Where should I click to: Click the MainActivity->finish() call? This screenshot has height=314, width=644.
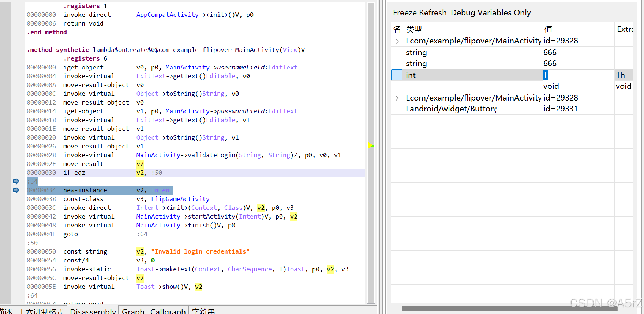pyautogui.click(x=180, y=225)
